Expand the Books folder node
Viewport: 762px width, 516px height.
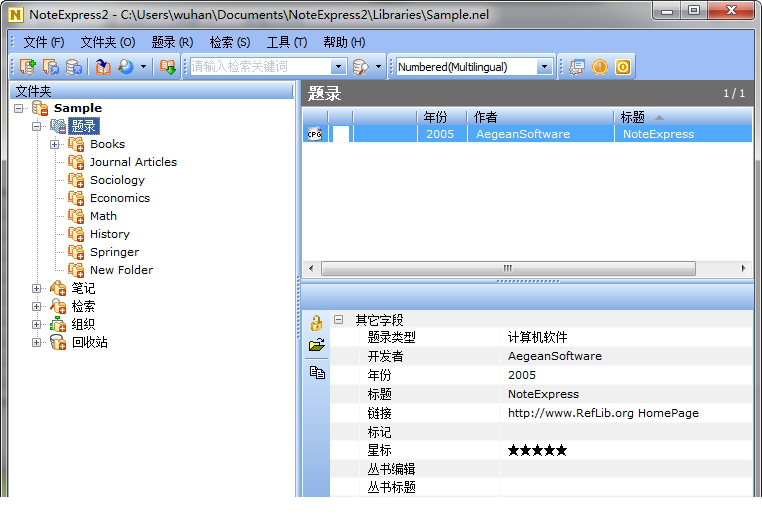(54, 144)
